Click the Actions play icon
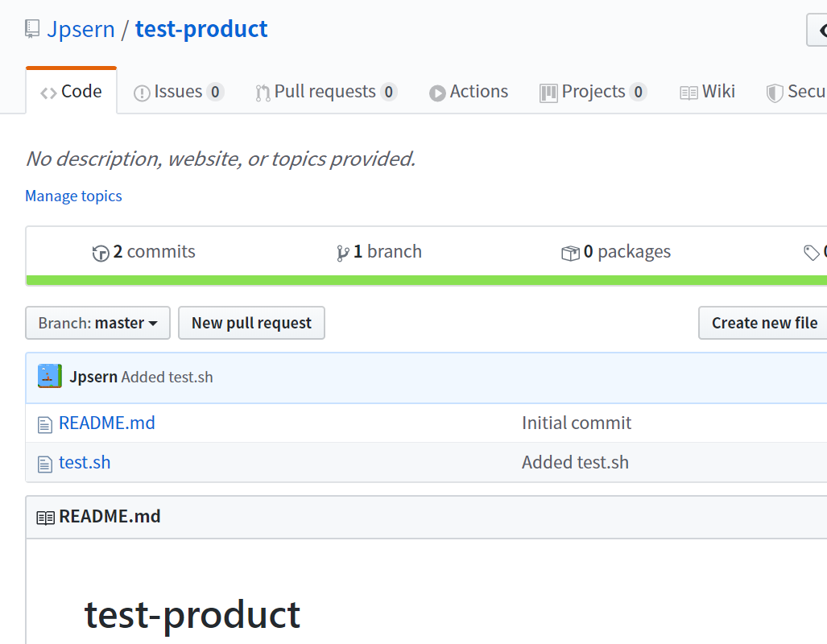The image size is (827, 644). tap(437, 93)
